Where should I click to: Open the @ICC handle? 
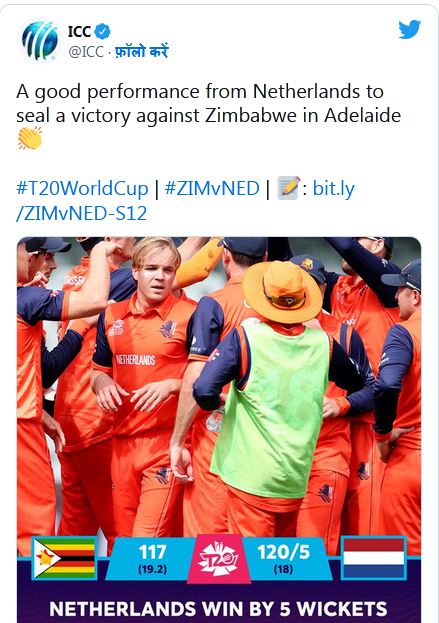point(86,52)
